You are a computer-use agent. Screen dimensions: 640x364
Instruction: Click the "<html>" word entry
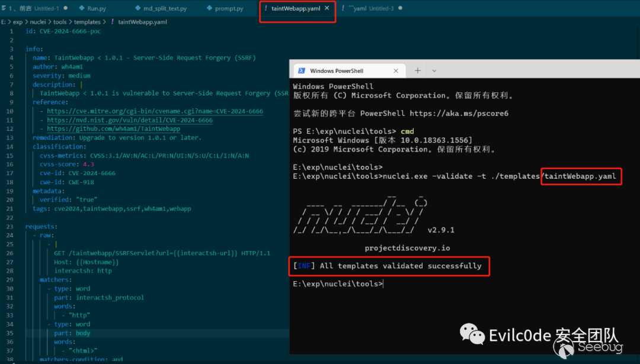pos(83,351)
